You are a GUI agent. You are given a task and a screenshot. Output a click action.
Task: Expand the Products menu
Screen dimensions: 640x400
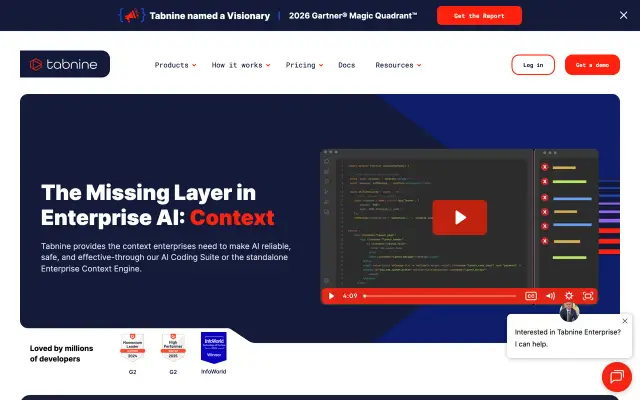tap(175, 65)
